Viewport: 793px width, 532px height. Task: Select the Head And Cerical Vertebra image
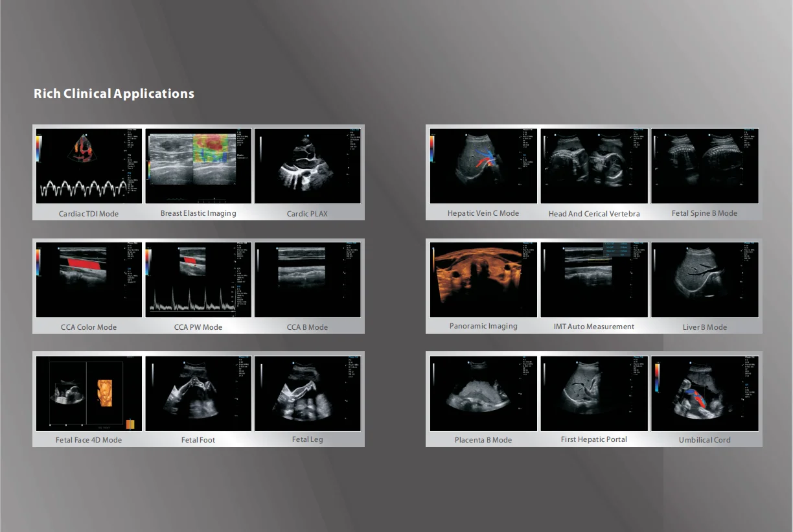tap(594, 166)
